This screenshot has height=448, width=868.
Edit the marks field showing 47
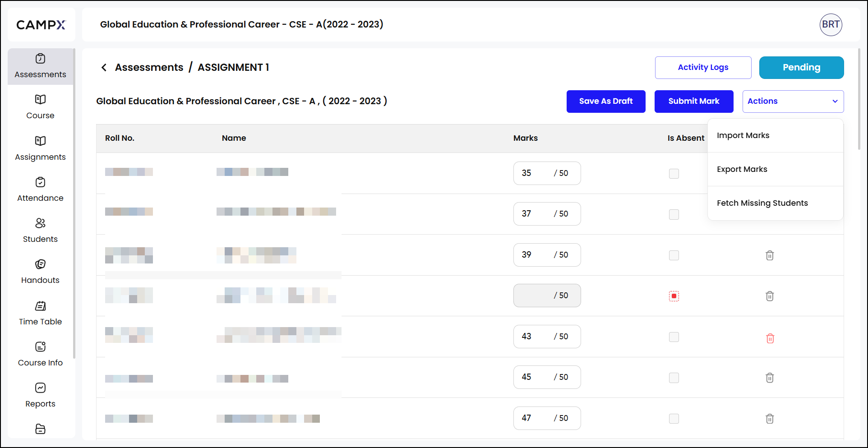pyautogui.click(x=547, y=418)
